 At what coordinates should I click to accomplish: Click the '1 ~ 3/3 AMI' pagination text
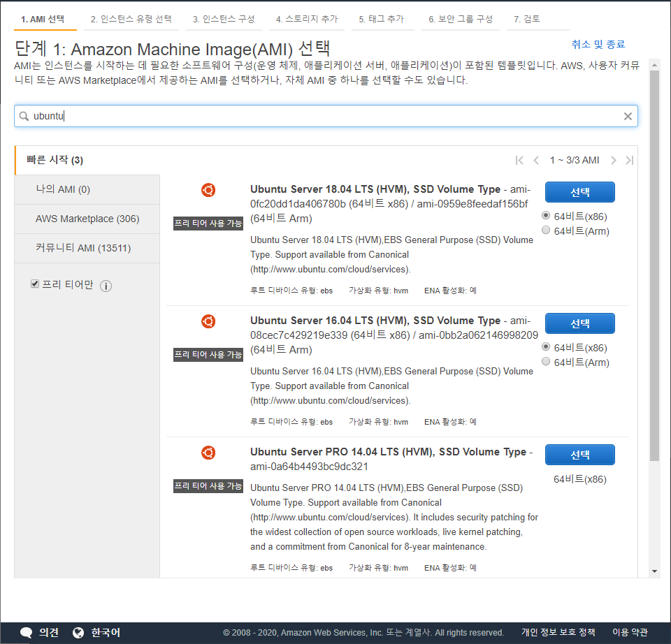(575, 161)
